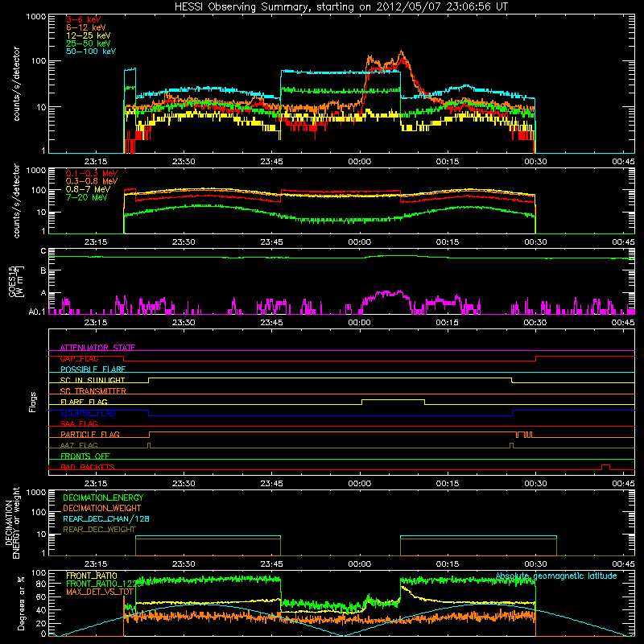The height and width of the screenshot is (644, 644).
Task: Select the 'SC_TRANSMITTER' flag label
Action: pos(93,390)
